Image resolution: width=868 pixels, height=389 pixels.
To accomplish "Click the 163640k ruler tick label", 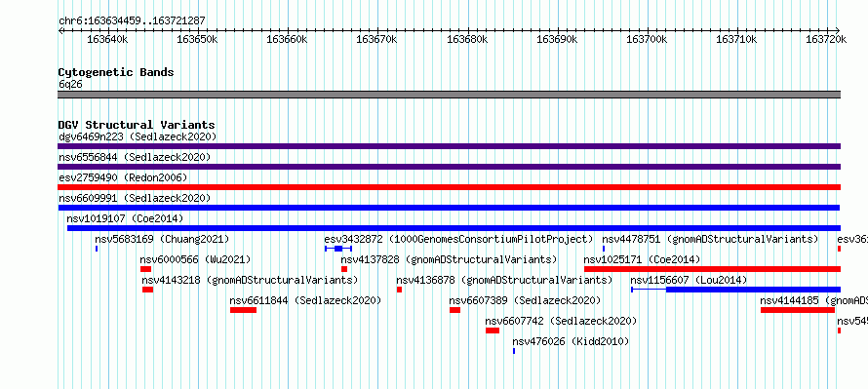I will coord(108,39).
